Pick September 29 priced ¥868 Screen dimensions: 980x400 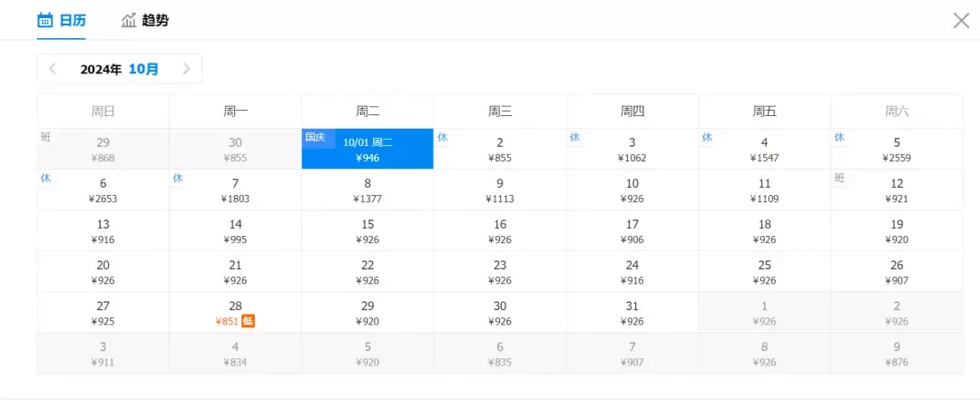tap(103, 149)
